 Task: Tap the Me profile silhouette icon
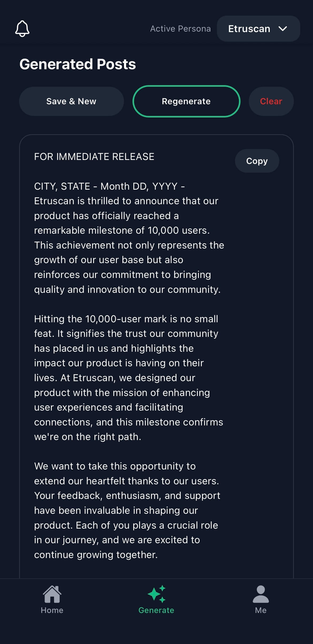261,594
